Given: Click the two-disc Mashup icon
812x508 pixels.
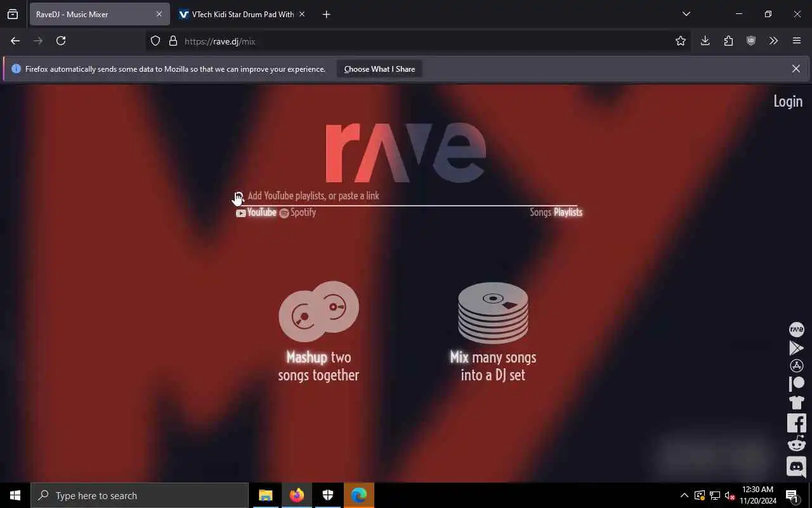Looking at the screenshot, I should (x=318, y=311).
